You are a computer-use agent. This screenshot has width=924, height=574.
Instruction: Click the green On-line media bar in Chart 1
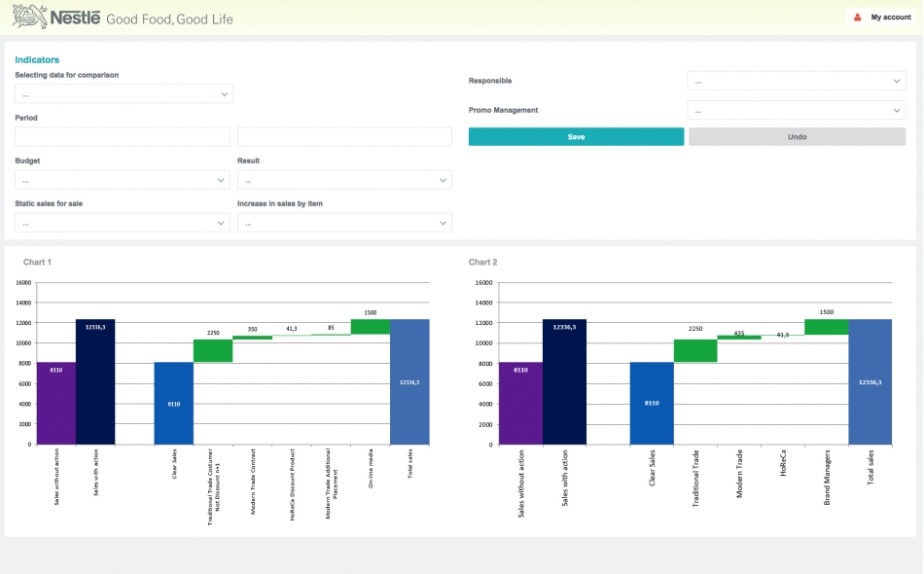pyautogui.click(x=371, y=327)
